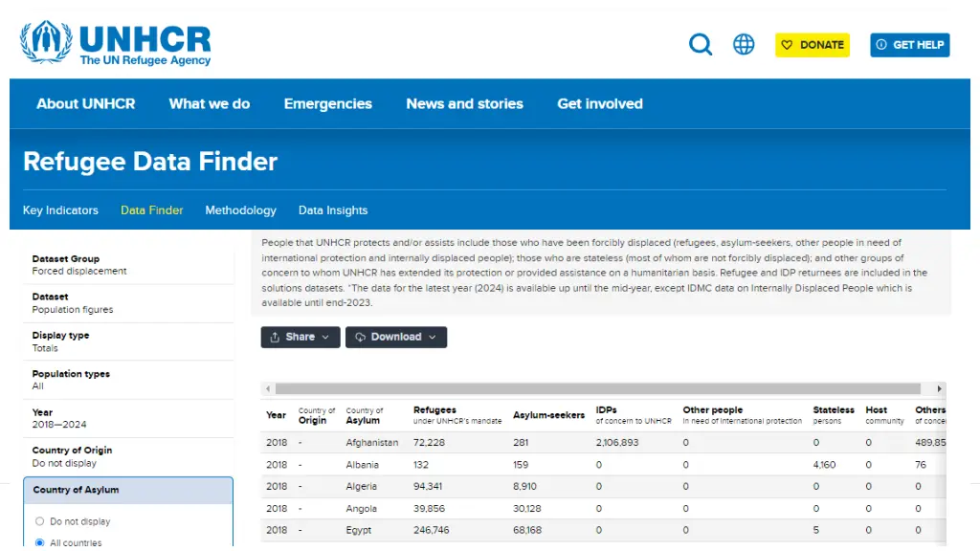Click the 94,341 refugees value

[429, 486]
